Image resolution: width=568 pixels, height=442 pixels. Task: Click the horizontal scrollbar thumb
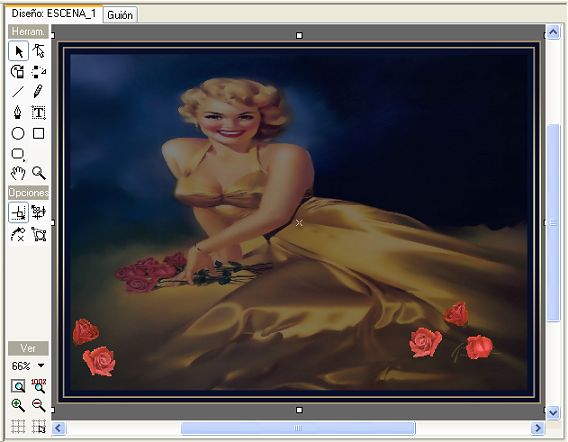(298, 428)
